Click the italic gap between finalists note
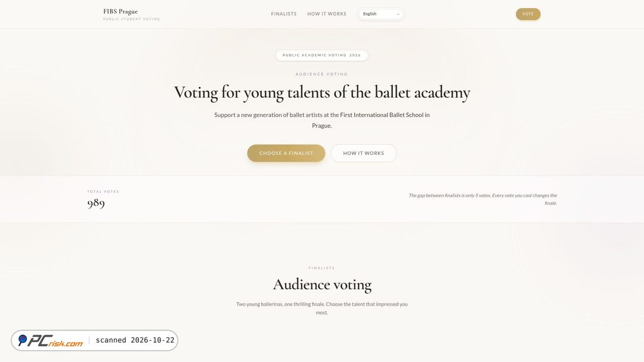Screen dimensions: 644x362 [x=482, y=199]
